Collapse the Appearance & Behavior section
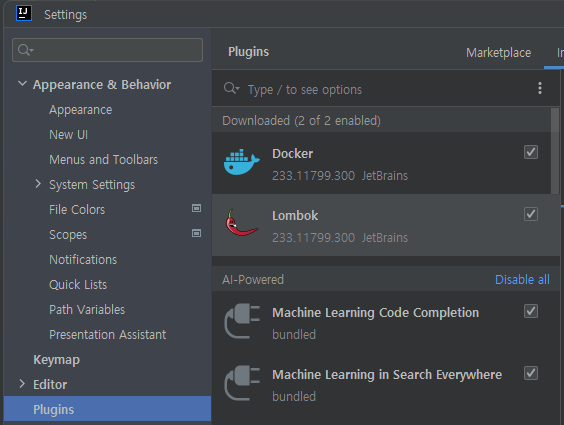The image size is (564, 425). click(22, 84)
